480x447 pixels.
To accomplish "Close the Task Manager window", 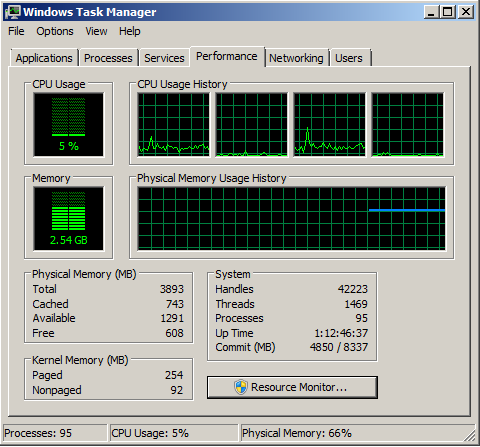I will (465, 12).
